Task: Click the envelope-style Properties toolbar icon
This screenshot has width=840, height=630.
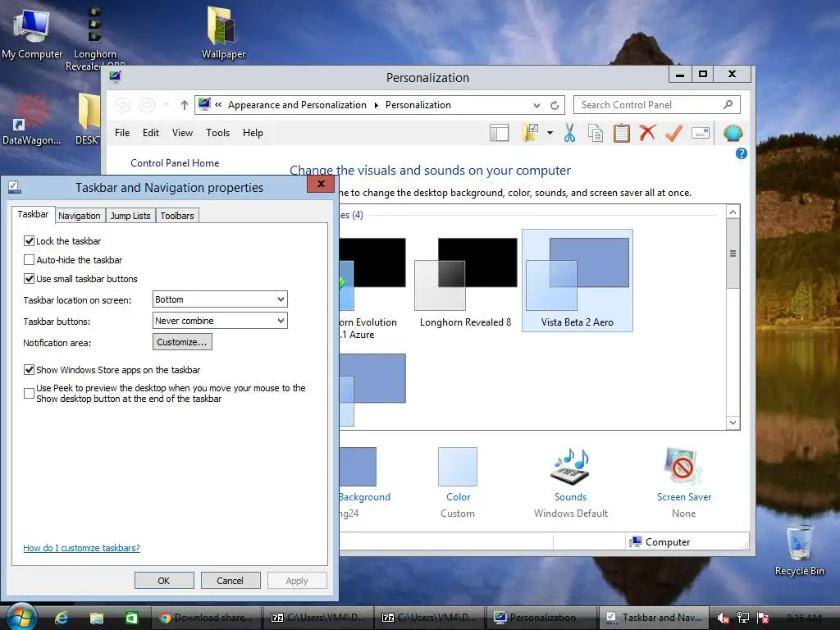Action: pos(701,133)
